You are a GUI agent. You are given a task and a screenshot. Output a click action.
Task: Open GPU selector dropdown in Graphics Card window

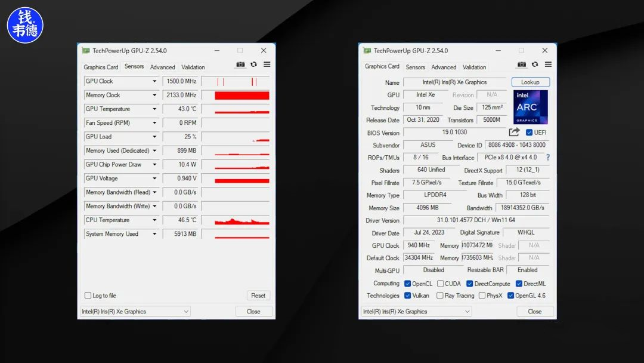point(416,312)
